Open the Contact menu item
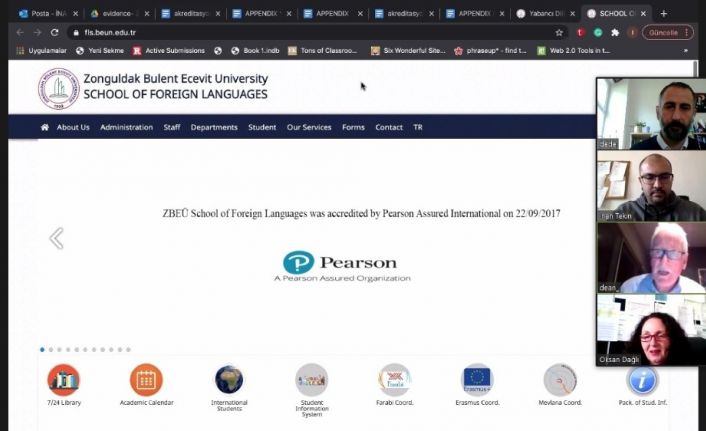 click(389, 127)
